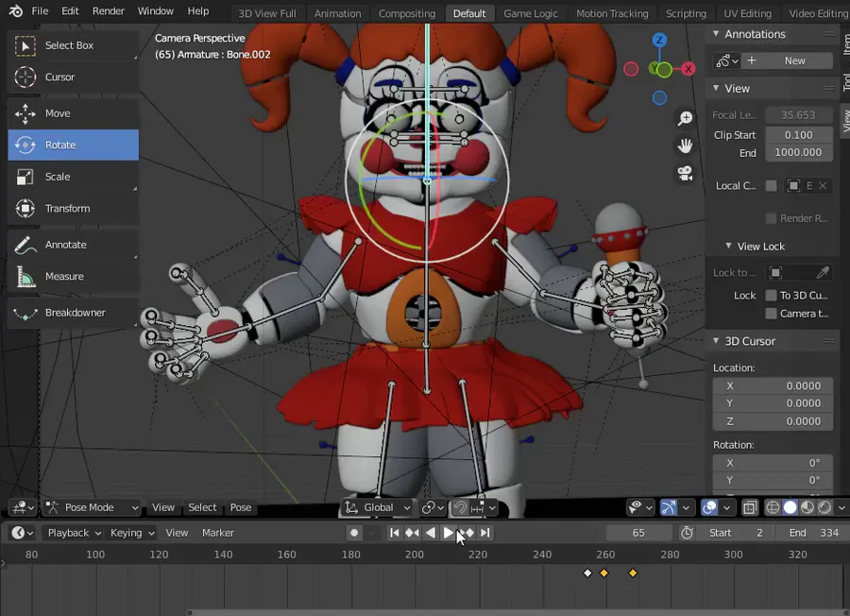Collapse the View Lock subpanel

click(x=728, y=247)
